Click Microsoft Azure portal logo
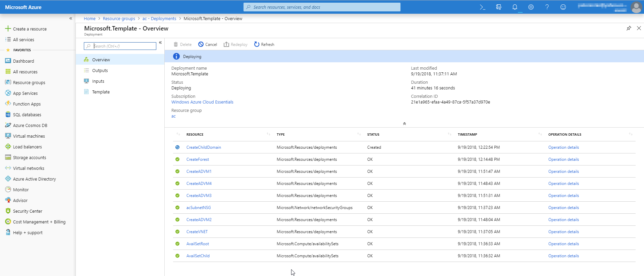The width and height of the screenshot is (644, 276). (23, 7)
